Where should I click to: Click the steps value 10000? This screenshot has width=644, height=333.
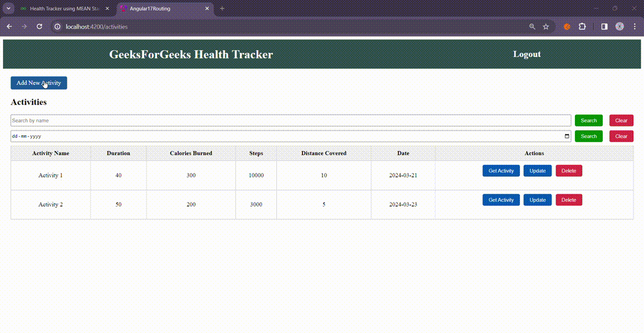256,176
